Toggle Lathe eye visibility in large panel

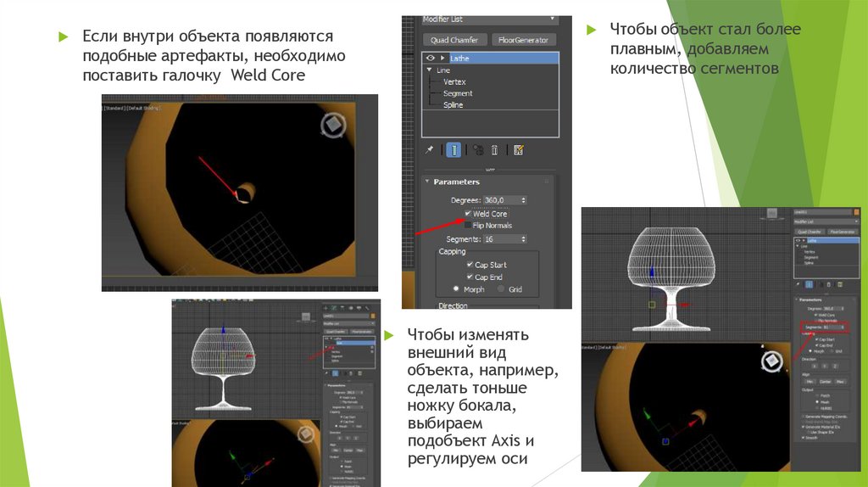pyautogui.click(x=430, y=58)
